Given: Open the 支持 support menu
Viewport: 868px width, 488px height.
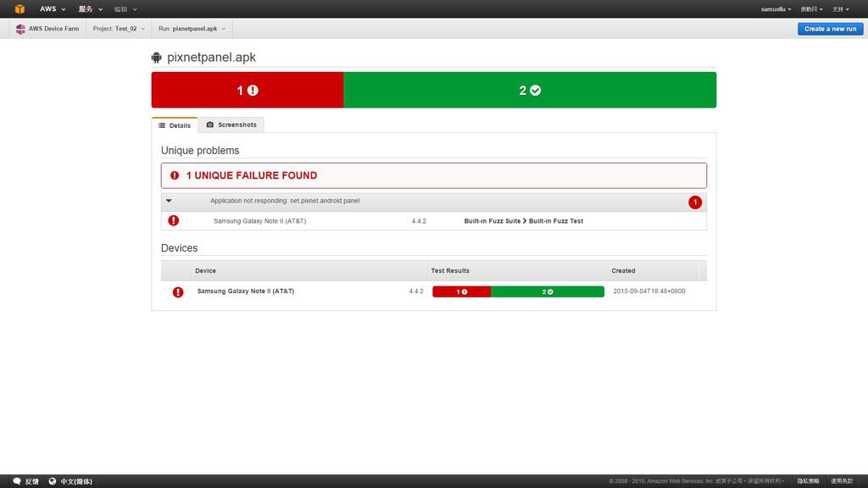Looking at the screenshot, I should 840,9.
